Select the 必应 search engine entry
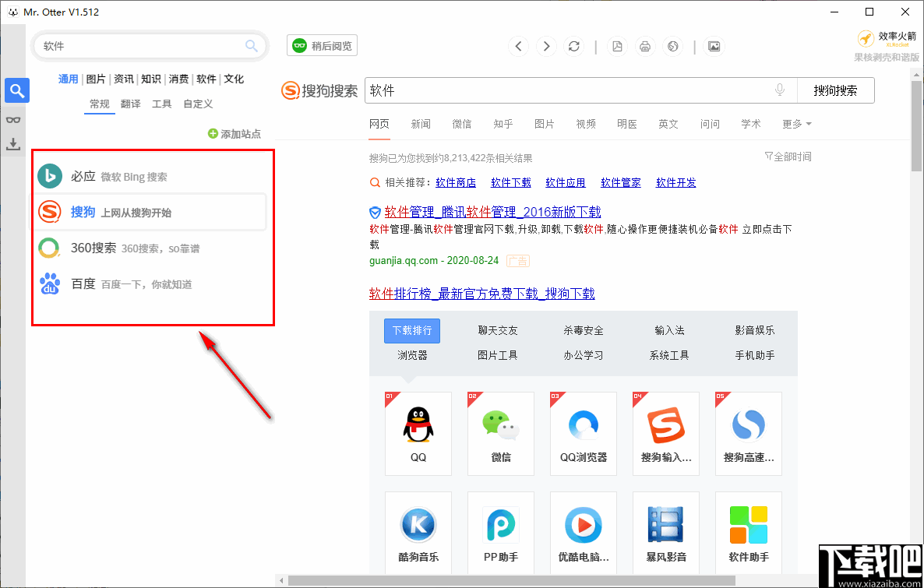Screen dimensions: 924x588 150,176
